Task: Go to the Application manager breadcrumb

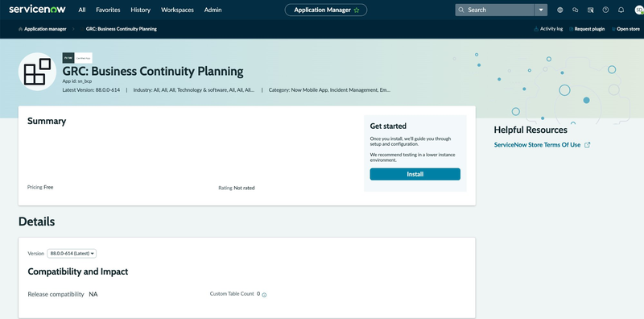Action: click(x=45, y=29)
